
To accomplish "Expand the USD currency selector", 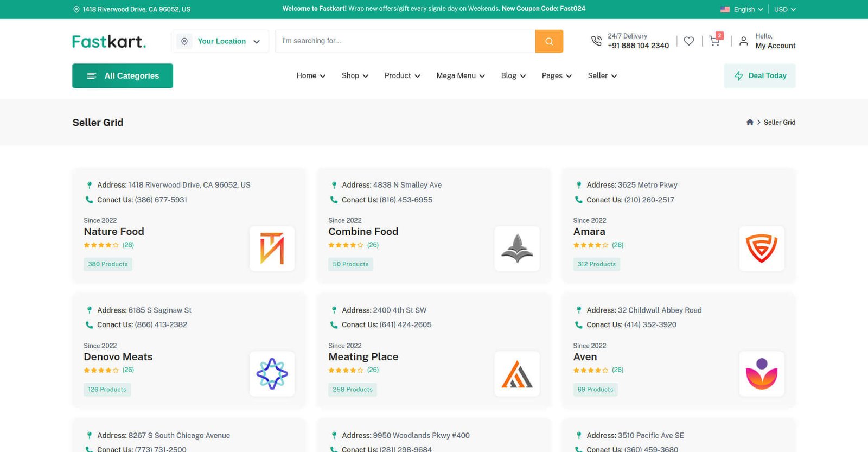I will coord(784,9).
